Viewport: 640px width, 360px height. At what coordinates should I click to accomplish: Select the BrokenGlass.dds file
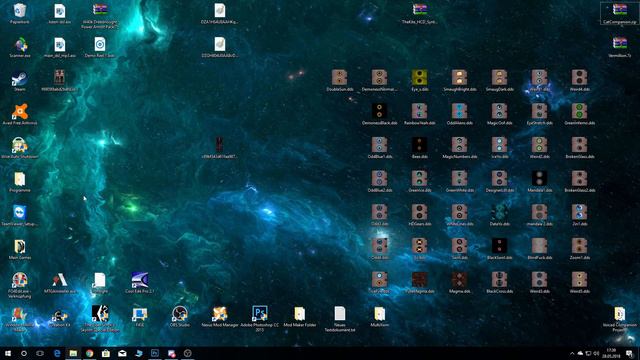pos(580,148)
